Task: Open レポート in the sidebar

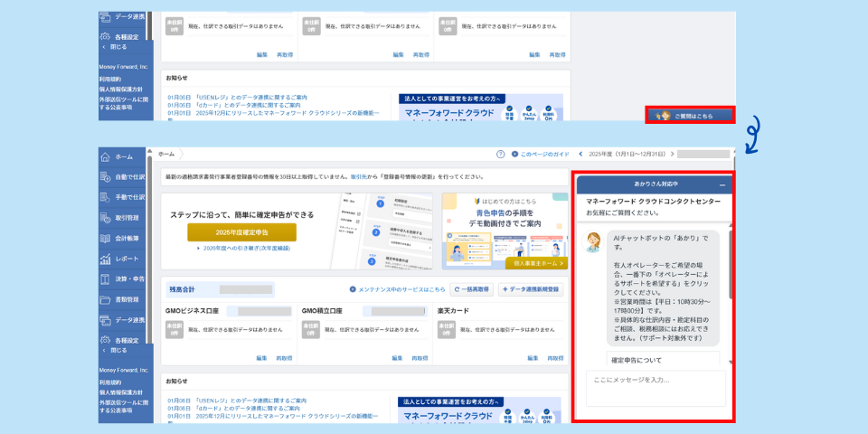Action: pyautogui.click(x=122, y=259)
